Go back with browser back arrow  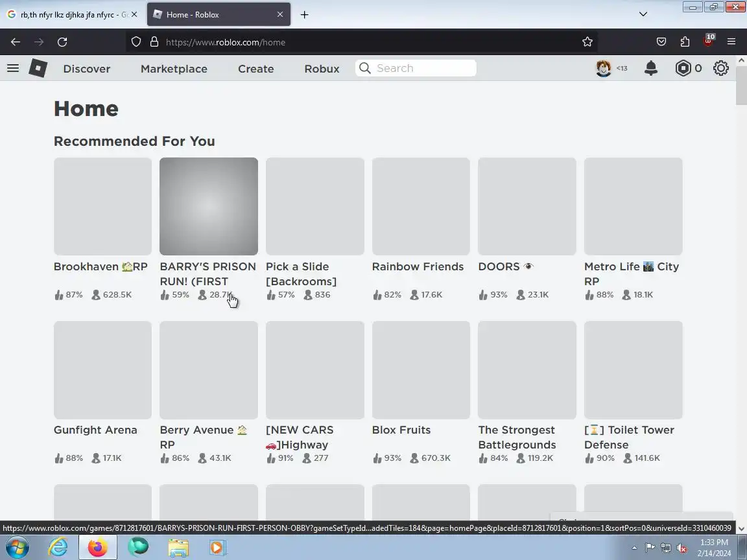[16, 42]
